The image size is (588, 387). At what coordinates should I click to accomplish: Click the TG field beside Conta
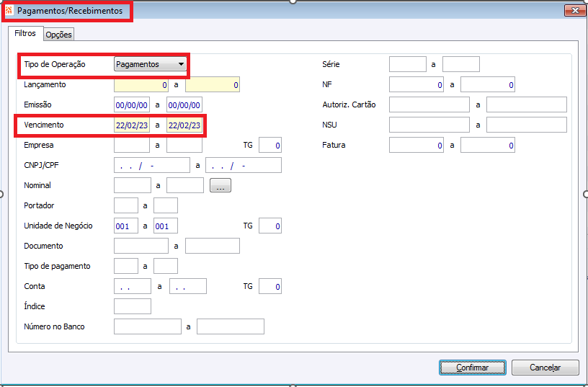[x=270, y=287]
